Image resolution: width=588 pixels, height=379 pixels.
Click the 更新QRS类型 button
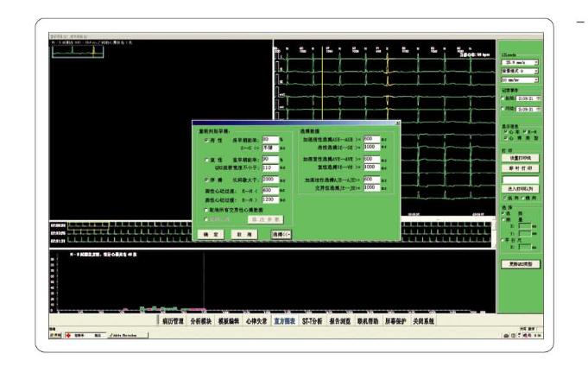click(x=521, y=264)
